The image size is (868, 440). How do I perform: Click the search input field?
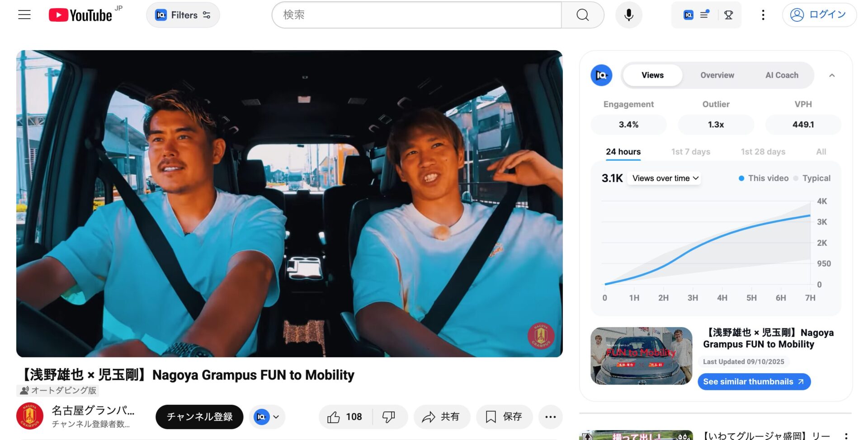[416, 15]
